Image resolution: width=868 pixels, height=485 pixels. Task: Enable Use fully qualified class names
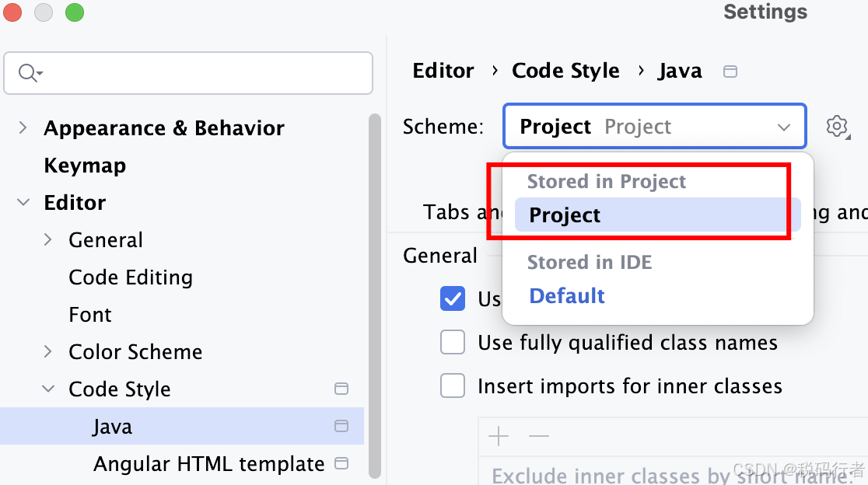[x=452, y=342]
